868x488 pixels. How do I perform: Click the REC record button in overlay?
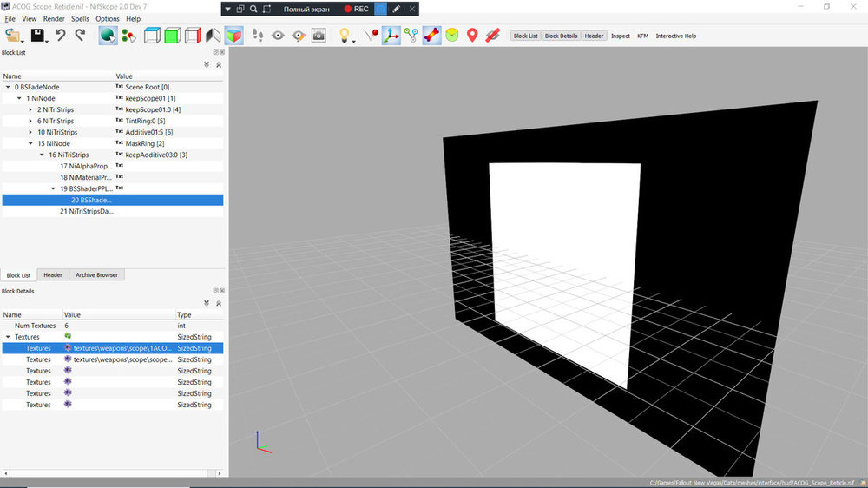pos(356,9)
